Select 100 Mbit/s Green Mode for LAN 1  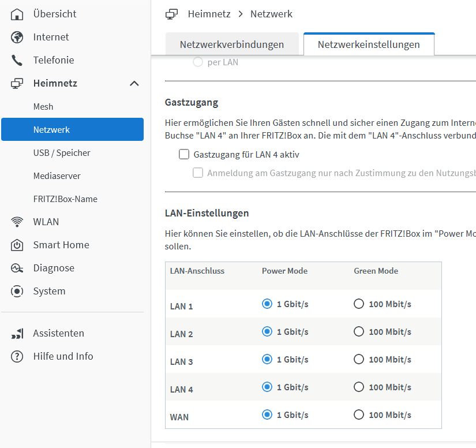[x=359, y=304]
